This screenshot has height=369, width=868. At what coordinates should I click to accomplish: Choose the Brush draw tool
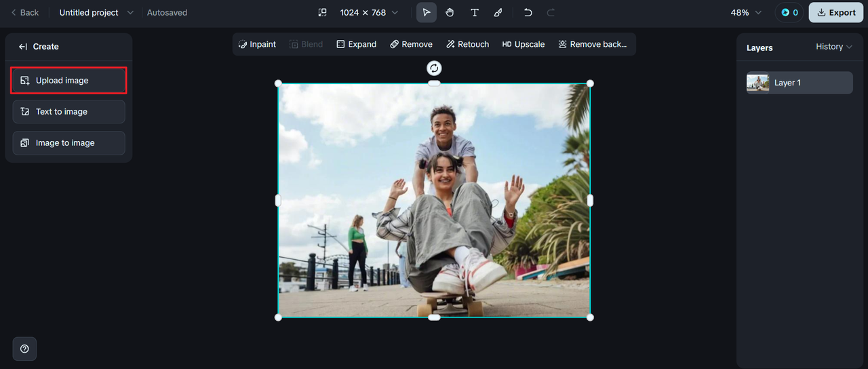498,12
